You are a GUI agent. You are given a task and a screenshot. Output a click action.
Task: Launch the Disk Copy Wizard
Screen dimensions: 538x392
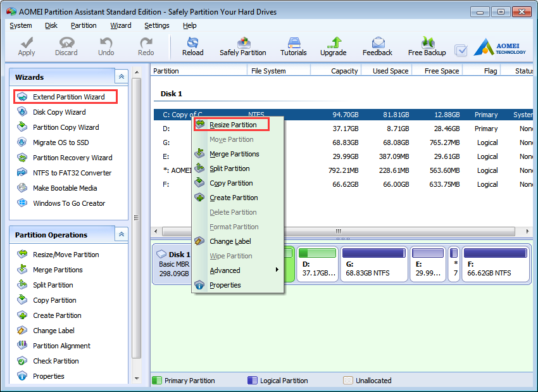coord(51,112)
